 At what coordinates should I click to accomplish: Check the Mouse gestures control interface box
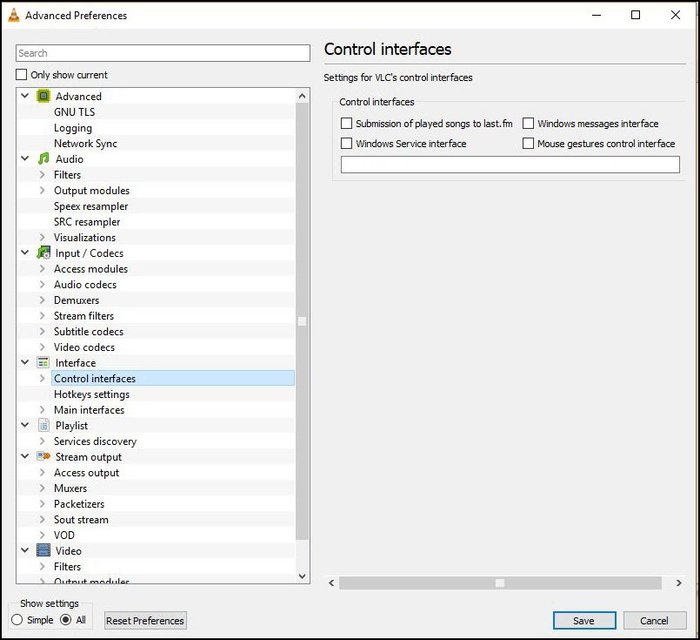pos(528,143)
